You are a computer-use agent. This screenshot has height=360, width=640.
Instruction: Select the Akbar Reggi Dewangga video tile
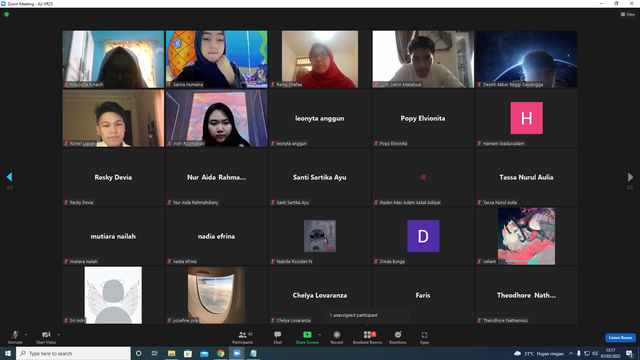click(x=526, y=59)
